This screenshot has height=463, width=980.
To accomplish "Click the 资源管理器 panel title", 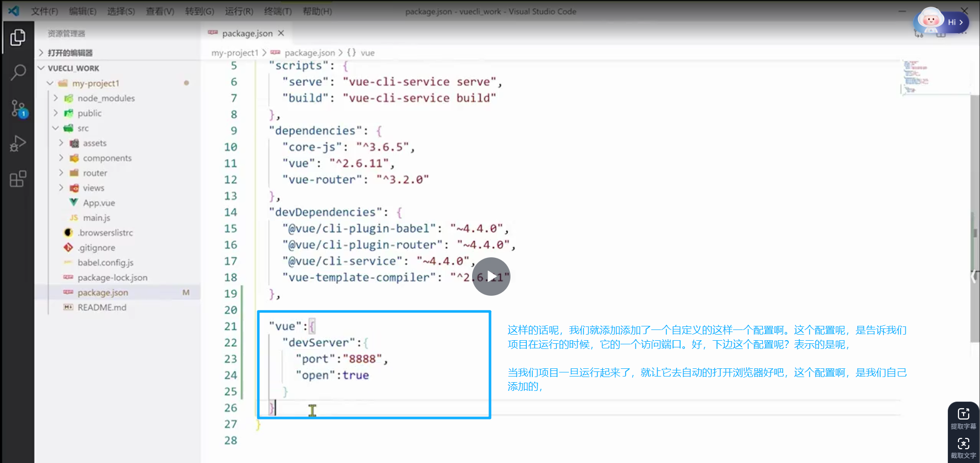I will coord(66,33).
